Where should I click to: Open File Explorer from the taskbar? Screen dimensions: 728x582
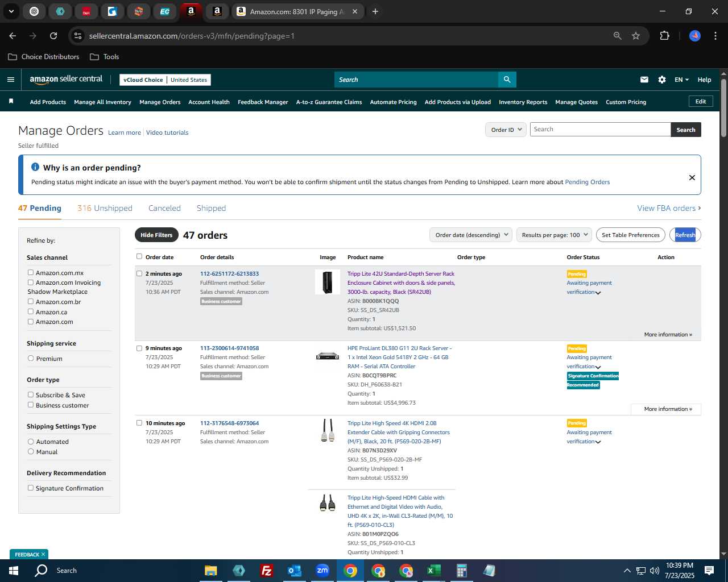(211, 571)
